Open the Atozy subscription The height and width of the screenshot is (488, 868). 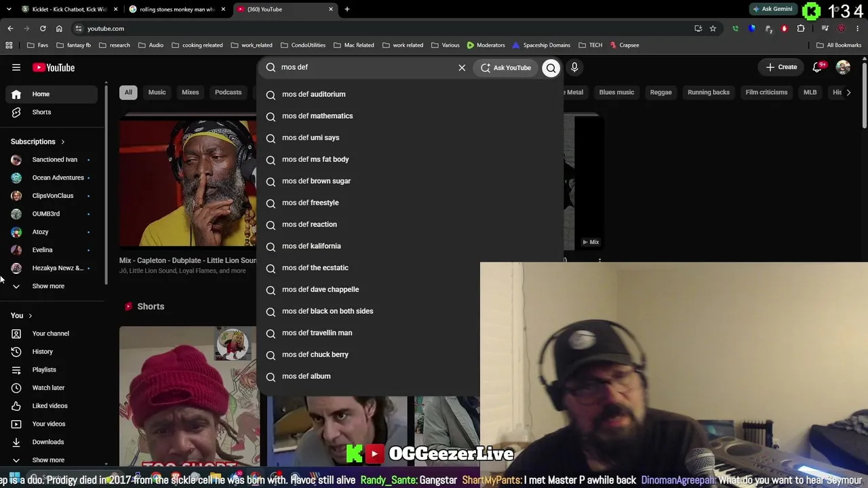[53, 232]
